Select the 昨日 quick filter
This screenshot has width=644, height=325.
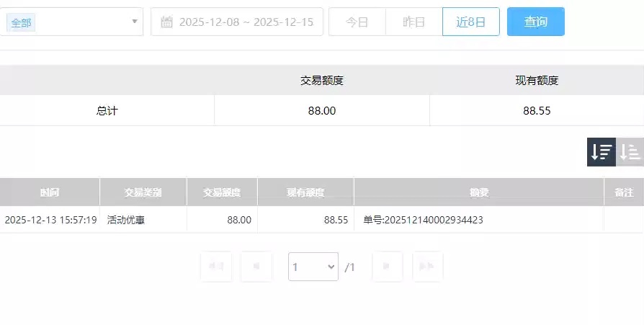(413, 22)
